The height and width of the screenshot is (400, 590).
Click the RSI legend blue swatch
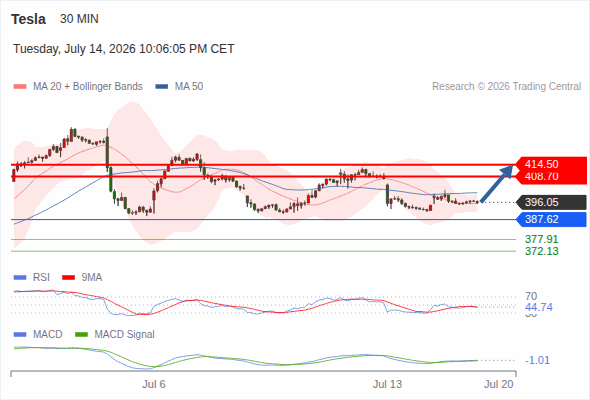tap(20, 278)
